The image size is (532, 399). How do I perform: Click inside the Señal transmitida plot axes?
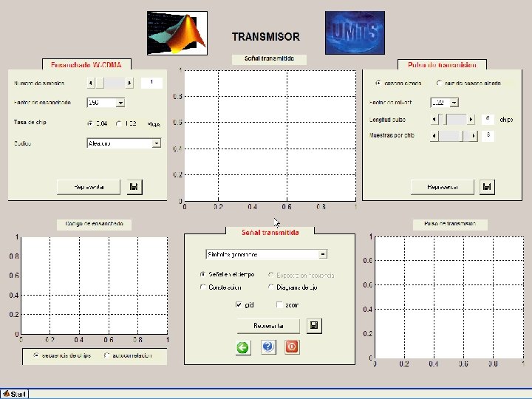tap(270, 136)
